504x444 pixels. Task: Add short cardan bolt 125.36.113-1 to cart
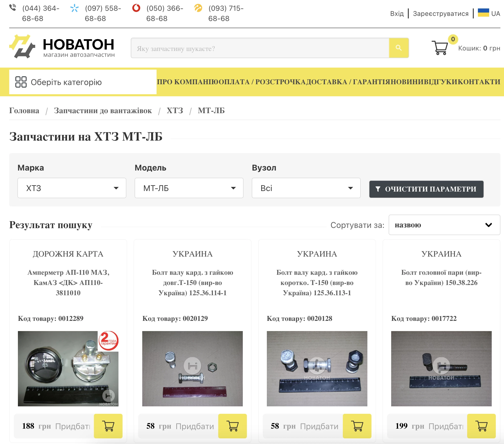(357, 426)
